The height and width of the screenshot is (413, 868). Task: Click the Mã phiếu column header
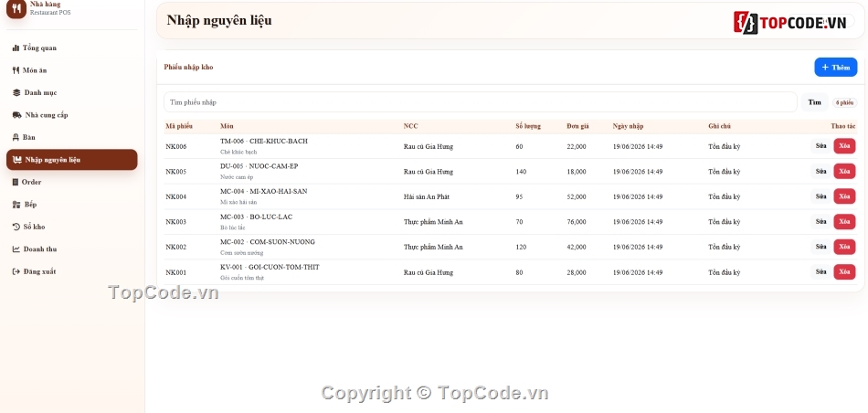click(x=179, y=126)
